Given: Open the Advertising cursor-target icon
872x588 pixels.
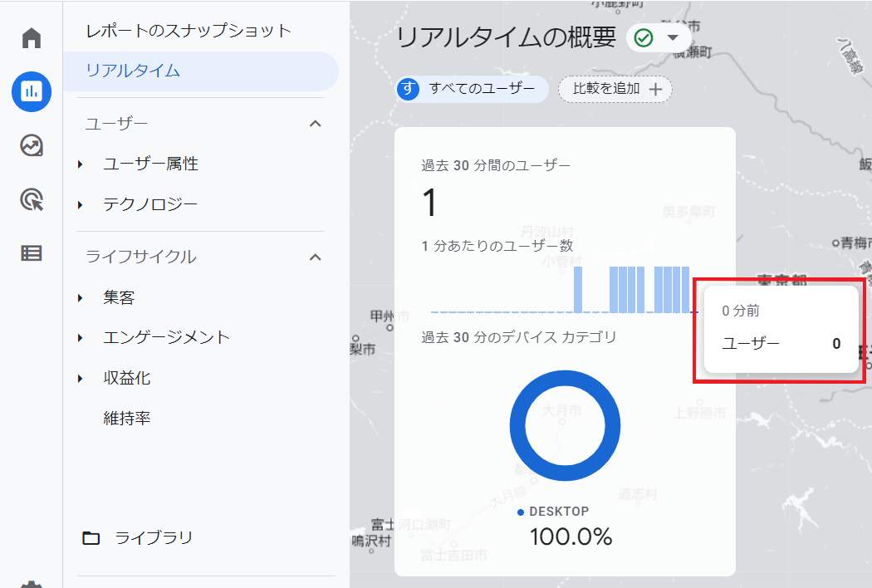Looking at the screenshot, I should [x=32, y=199].
